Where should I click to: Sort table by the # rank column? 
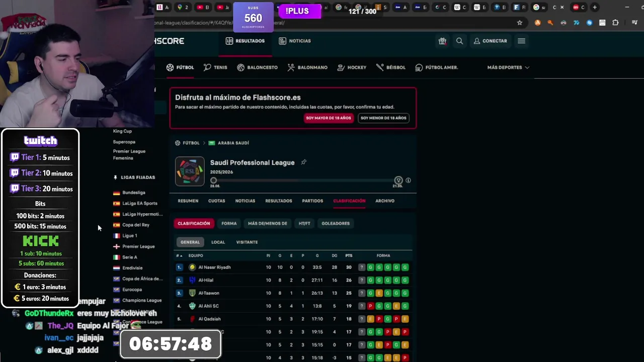[x=179, y=256]
